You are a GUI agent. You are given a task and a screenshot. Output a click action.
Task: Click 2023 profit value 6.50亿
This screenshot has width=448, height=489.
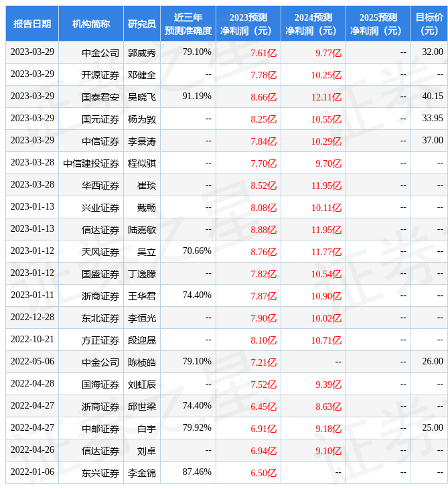click(x=264, y=474)
